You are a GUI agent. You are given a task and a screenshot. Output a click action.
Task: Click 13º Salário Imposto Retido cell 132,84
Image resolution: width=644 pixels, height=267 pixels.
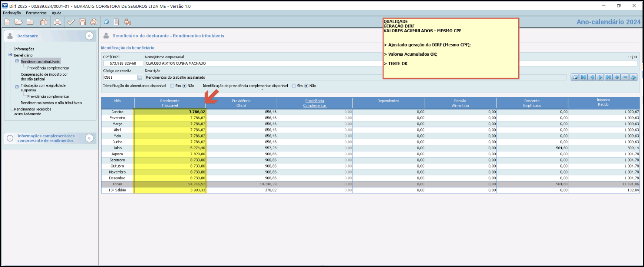point(604,190)
